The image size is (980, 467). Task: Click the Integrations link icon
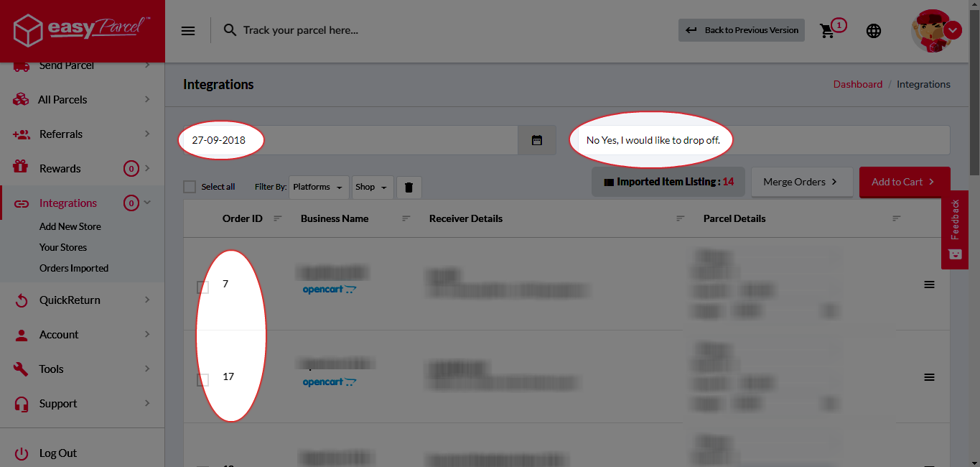click(x=21, y=203)
